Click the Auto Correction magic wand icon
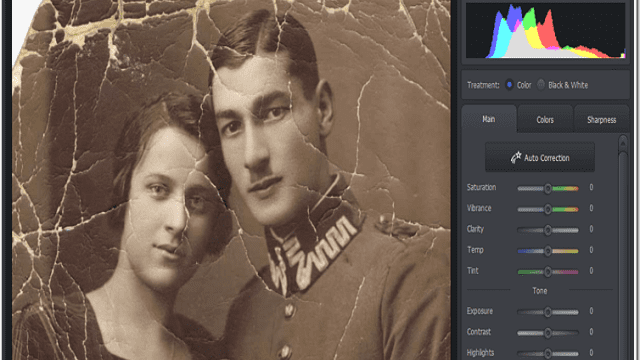The image size is (640, 360). click(x=516, y=157)
